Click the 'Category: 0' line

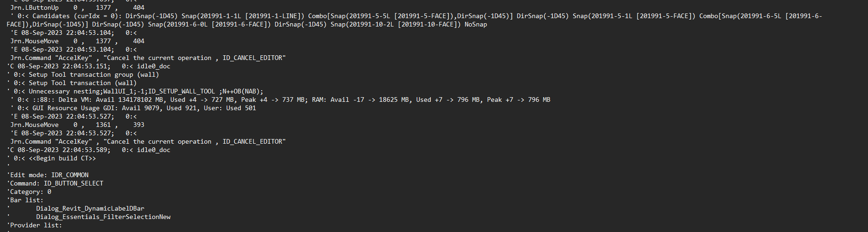coord(29,192)
